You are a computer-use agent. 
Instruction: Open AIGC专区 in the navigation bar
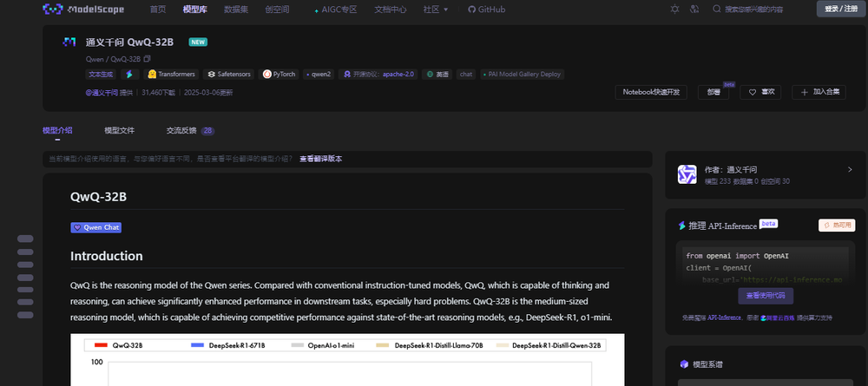335,10
